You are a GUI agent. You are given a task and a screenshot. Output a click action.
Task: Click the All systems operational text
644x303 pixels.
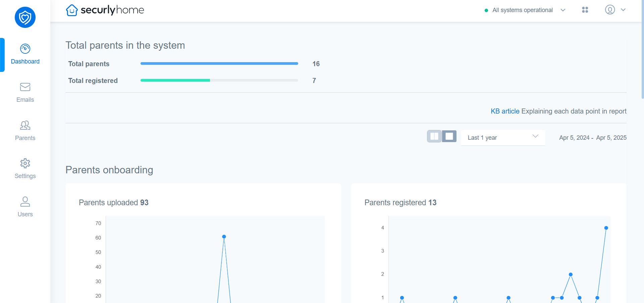(523, 10)
